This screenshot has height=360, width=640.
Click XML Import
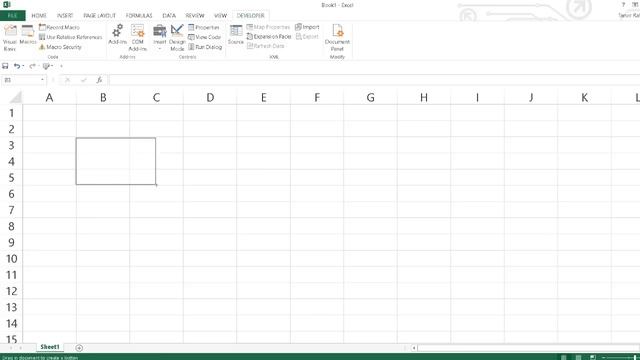[307, 27]
